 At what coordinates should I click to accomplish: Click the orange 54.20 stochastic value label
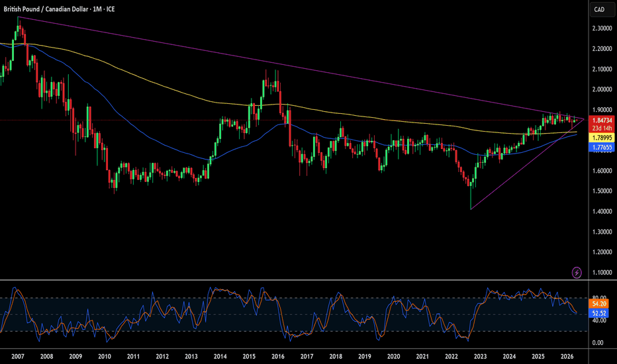[598, 304]
